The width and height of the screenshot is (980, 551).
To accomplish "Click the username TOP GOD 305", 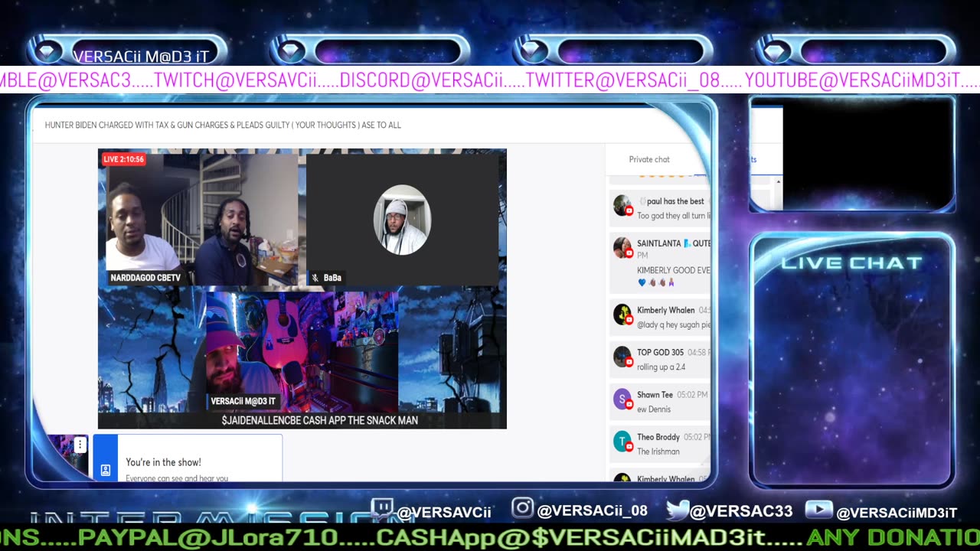I will tap(660, 352).
